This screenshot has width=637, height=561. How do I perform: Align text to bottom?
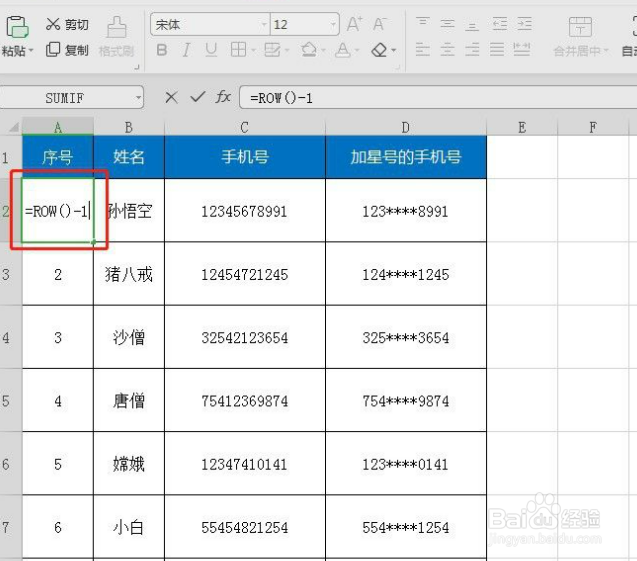(x=472, y=26)
